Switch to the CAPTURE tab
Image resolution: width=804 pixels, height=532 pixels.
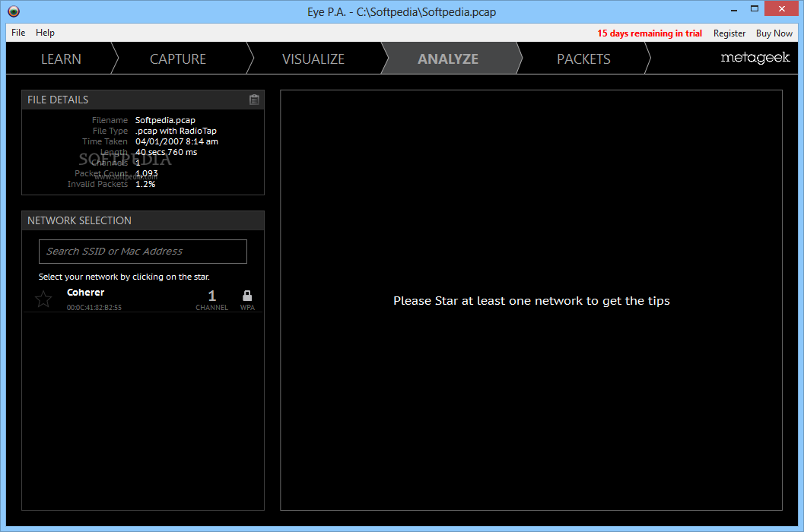point(178,59)
